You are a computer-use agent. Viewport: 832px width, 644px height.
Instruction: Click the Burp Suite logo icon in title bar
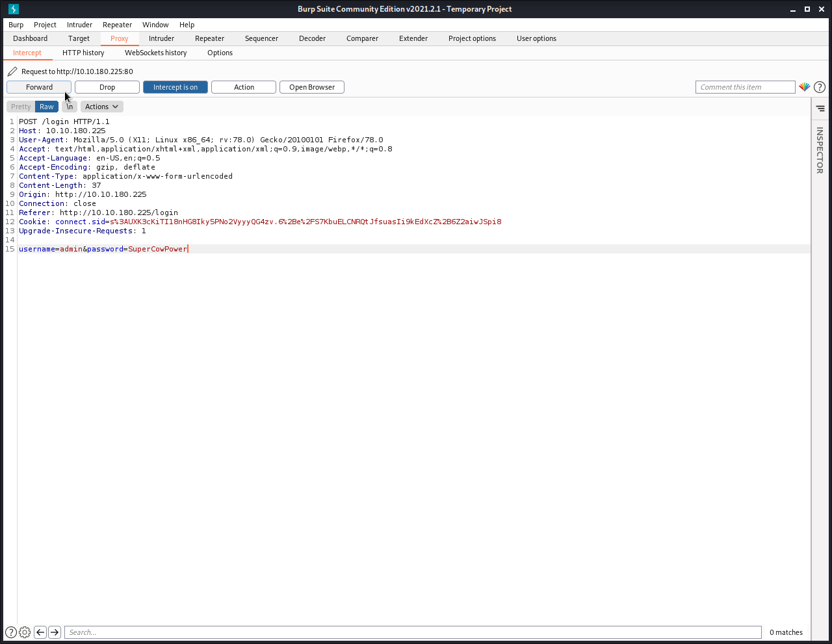14,9
